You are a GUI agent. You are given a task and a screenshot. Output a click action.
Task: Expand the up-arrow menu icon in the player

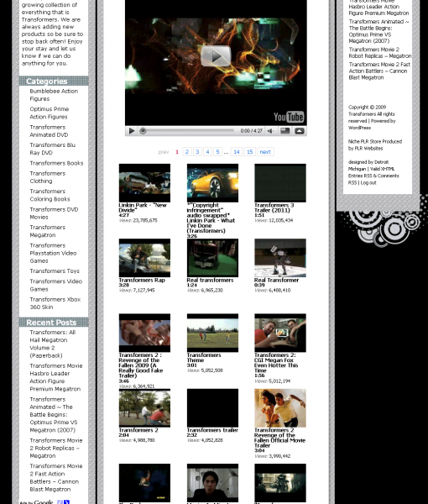point(300,131)
